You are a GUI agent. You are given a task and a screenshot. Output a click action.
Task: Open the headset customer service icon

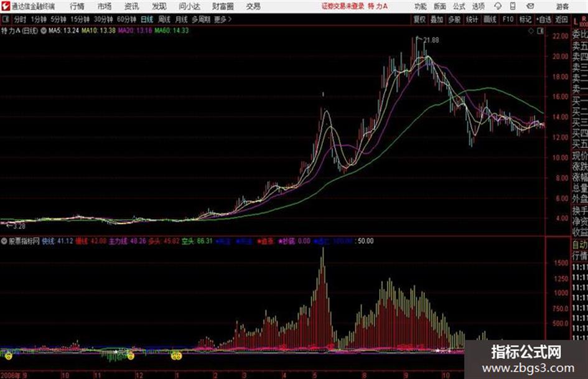click(x=498, y=6)
